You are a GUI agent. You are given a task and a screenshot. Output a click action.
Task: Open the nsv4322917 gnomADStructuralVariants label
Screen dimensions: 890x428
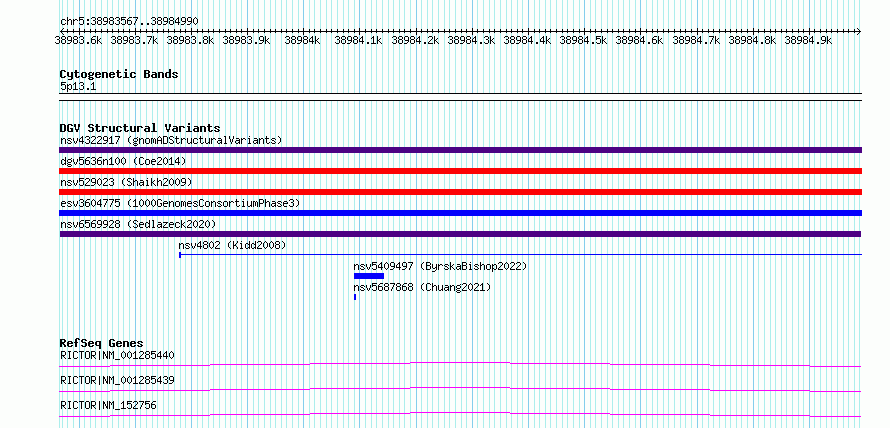tap(171, 140)
